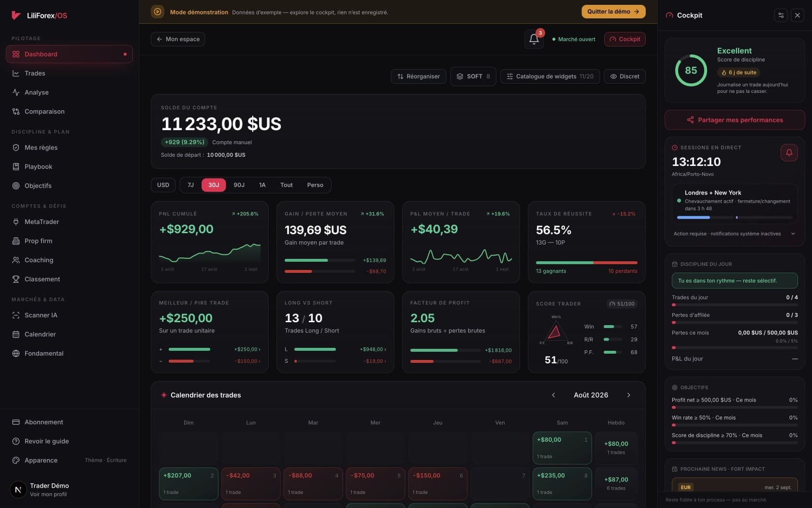Open the SOFT 8 layout selector
The height and width of the screenshot is (508, 812).
click(x=473, y=76)
